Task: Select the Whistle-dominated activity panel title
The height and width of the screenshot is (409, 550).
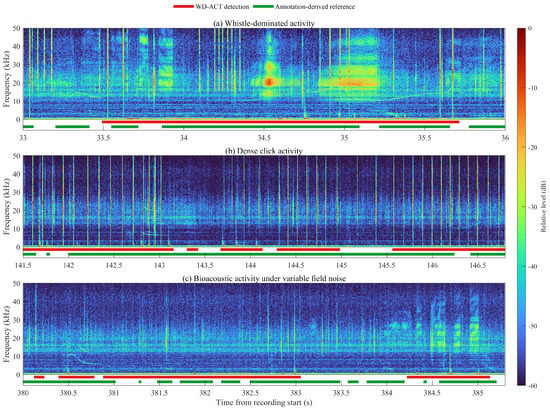Action: [x=264, y=23]
